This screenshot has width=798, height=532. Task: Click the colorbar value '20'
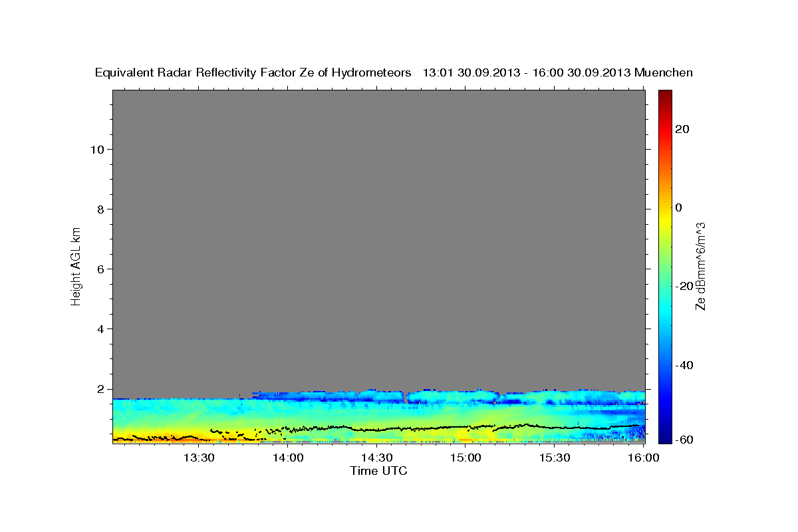[x=681, y=129]
